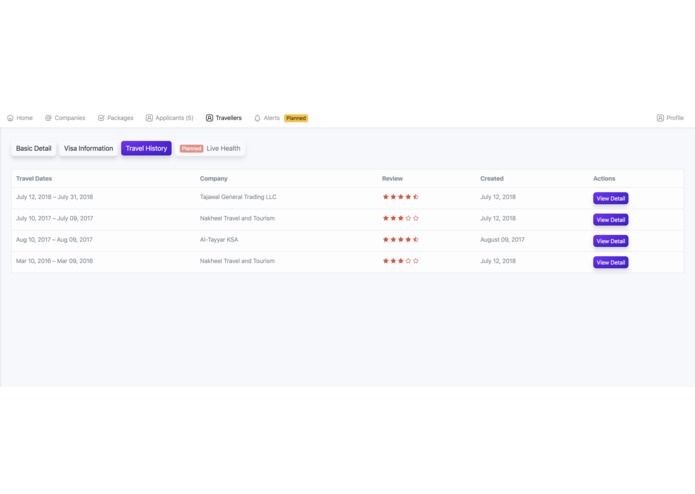Viewport: 695px width, 494px height.
Task: Click the Company column header
Action: coord(214,179)
